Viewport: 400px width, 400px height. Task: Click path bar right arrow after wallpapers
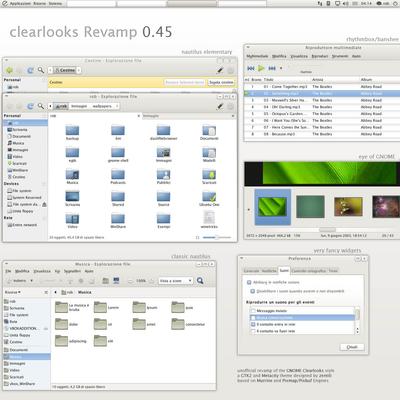coord(117,106)
